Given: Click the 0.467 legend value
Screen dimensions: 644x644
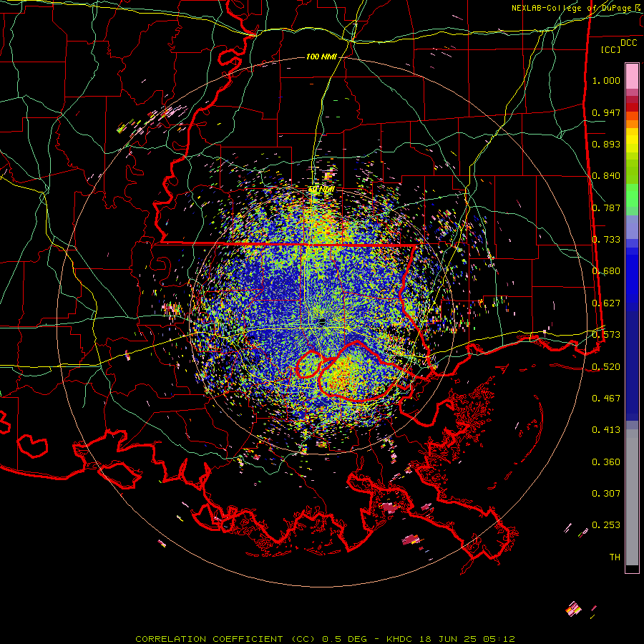Looking at the screenshot, I should point(606,399).
